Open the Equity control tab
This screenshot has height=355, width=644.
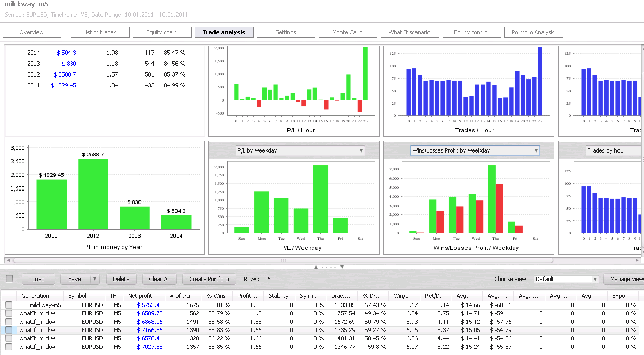pyautogui.click(x=472, y=32)
